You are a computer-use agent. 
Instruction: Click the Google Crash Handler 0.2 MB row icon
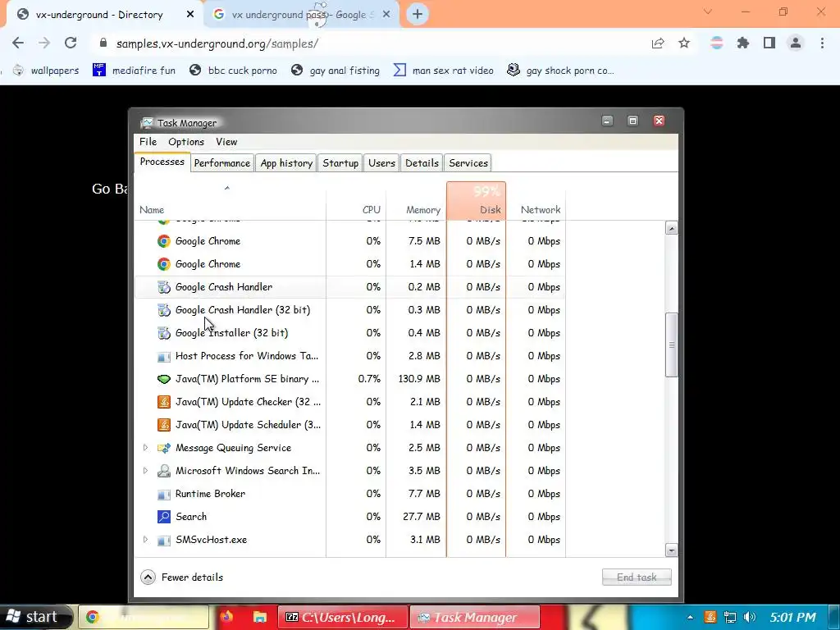[x=164, y=287]
